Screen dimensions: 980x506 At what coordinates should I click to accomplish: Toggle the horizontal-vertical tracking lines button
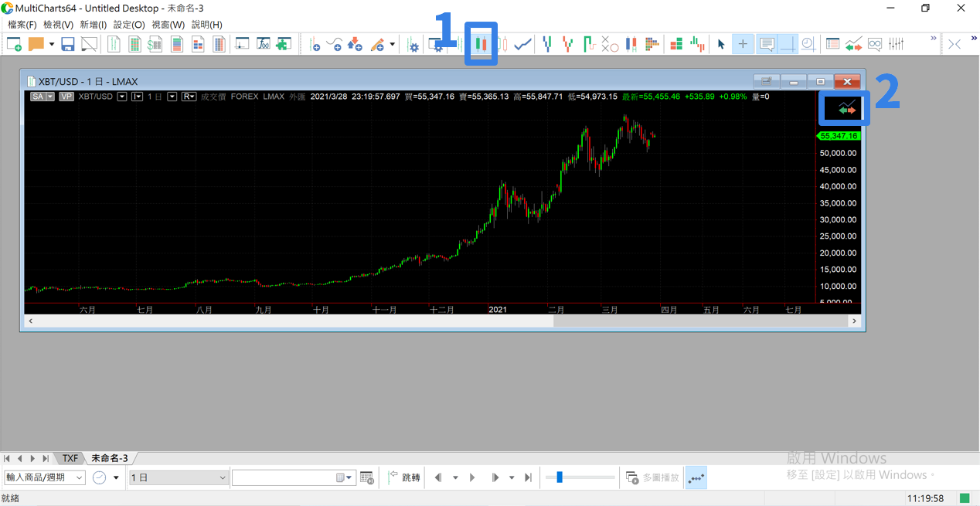(788, 44)
